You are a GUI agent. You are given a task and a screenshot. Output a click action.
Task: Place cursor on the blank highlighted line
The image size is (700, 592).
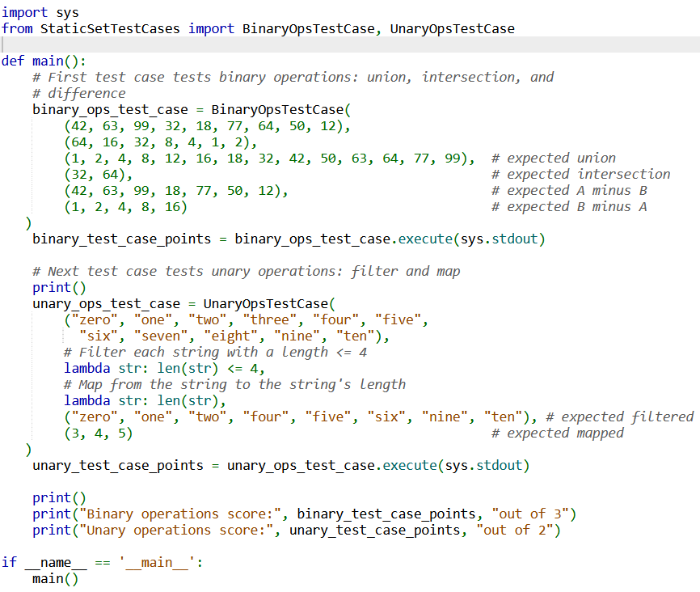(x=350, y=44)
